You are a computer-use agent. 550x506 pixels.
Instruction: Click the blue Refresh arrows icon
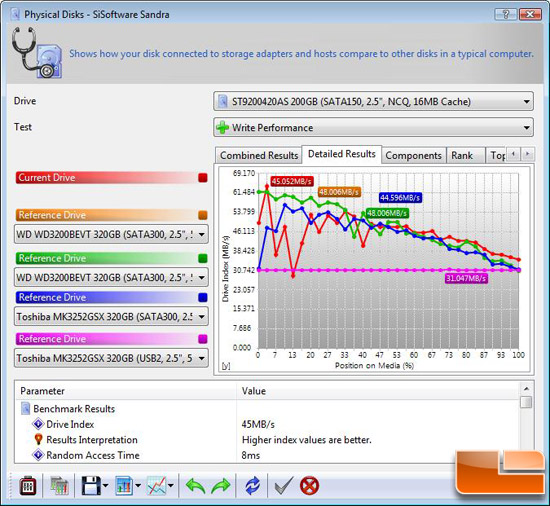253,486
